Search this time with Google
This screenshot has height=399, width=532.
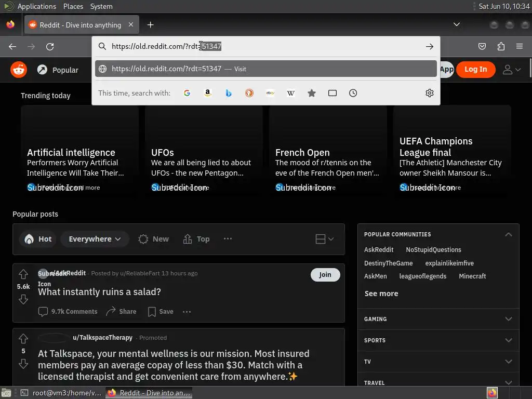coord(187,93)
